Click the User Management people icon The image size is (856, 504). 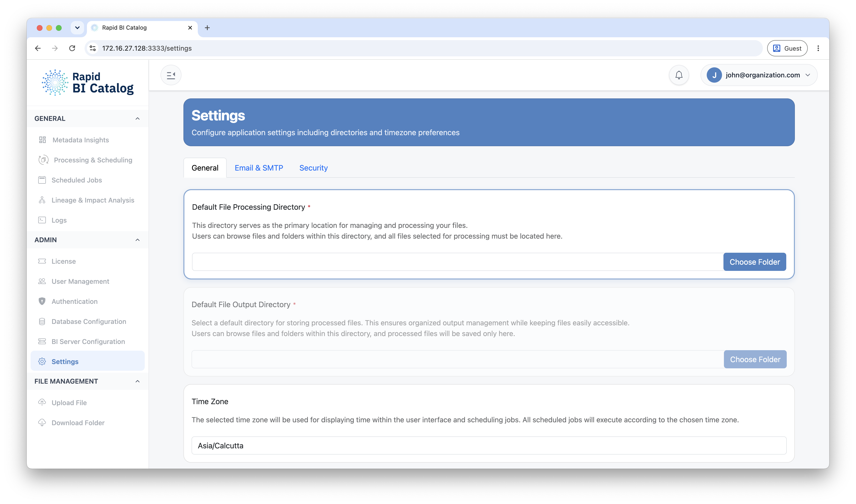42,281
